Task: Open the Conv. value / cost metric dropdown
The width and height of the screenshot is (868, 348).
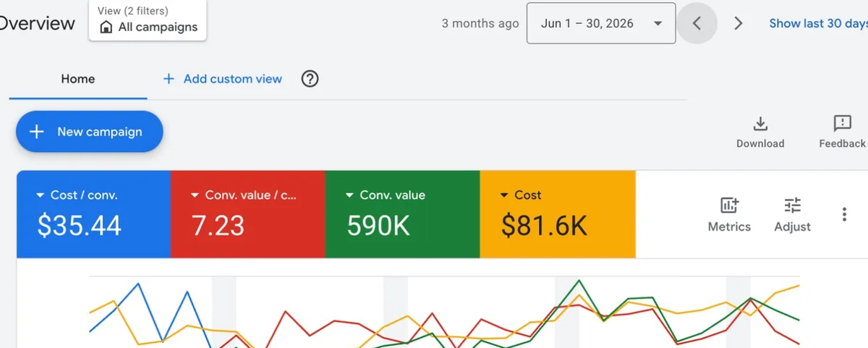Action: coord(243,195)
